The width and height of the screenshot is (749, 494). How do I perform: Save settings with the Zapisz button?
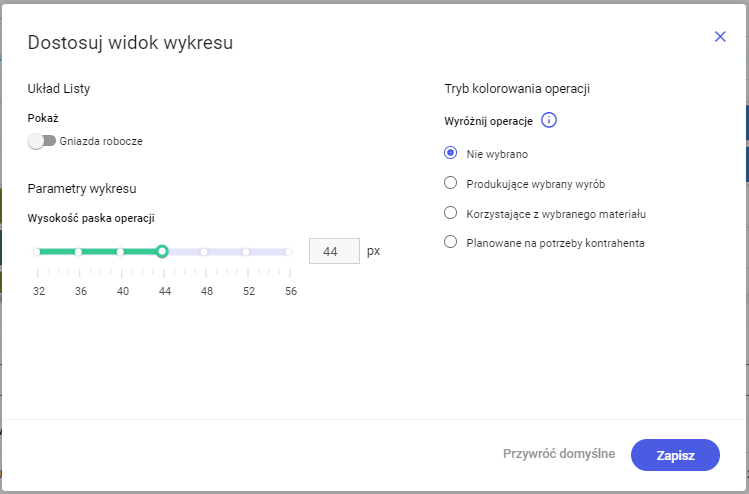(675, 454)
